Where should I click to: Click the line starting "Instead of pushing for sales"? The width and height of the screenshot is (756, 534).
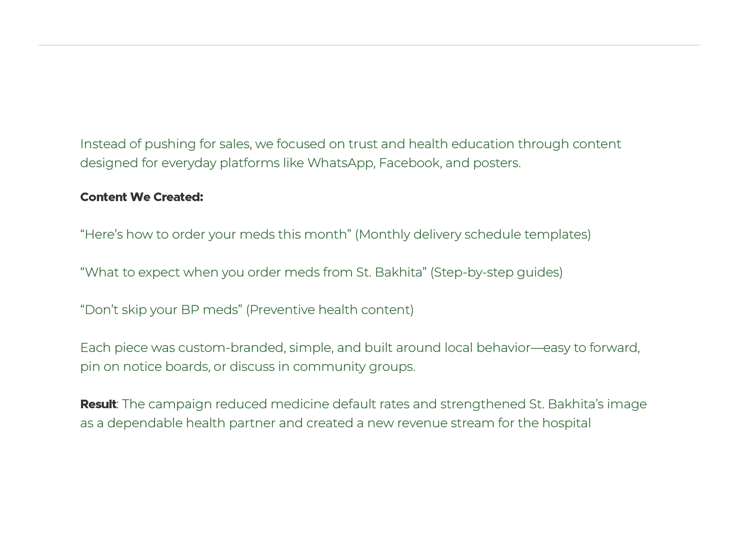pyautogui.click(x=350, y=144)
